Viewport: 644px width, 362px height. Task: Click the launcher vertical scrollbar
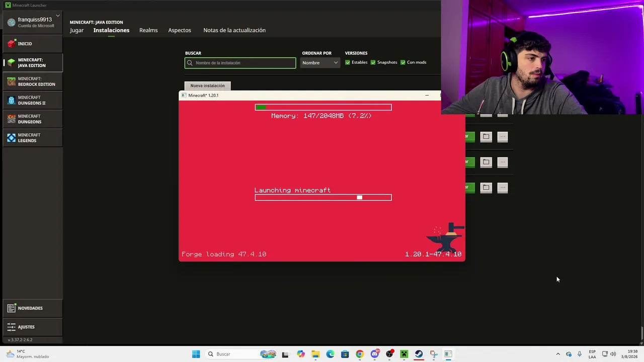tap(642, 333)
